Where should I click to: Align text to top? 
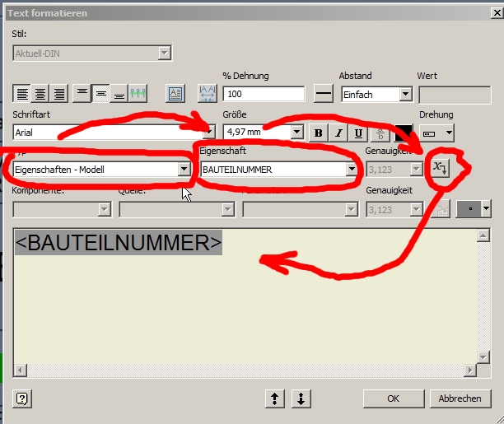(82, 94)
